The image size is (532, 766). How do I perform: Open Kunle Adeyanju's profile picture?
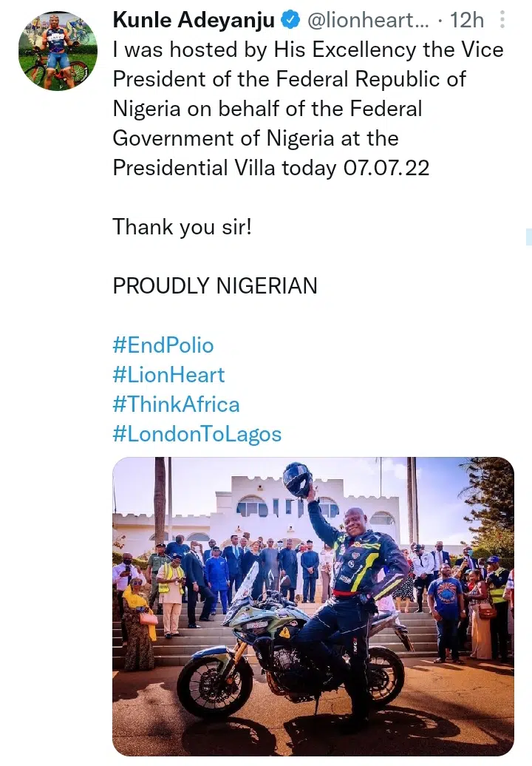[x=57, y=51]
